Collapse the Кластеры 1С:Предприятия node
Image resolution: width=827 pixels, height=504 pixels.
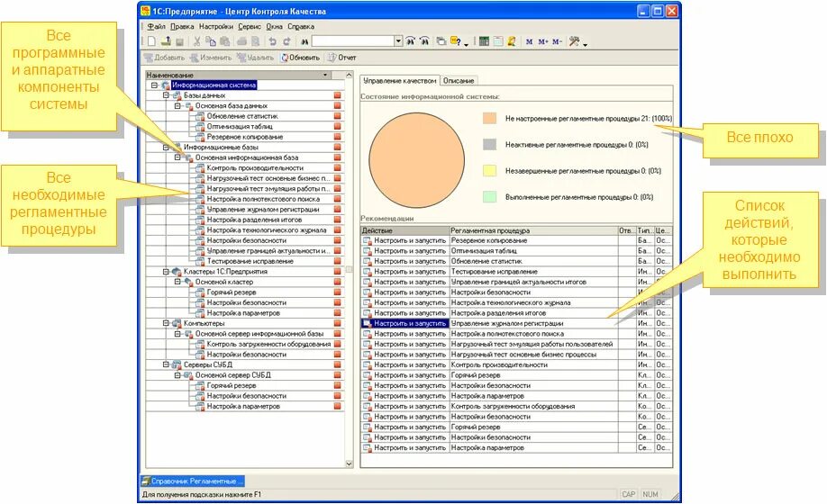tap(166, 272)
